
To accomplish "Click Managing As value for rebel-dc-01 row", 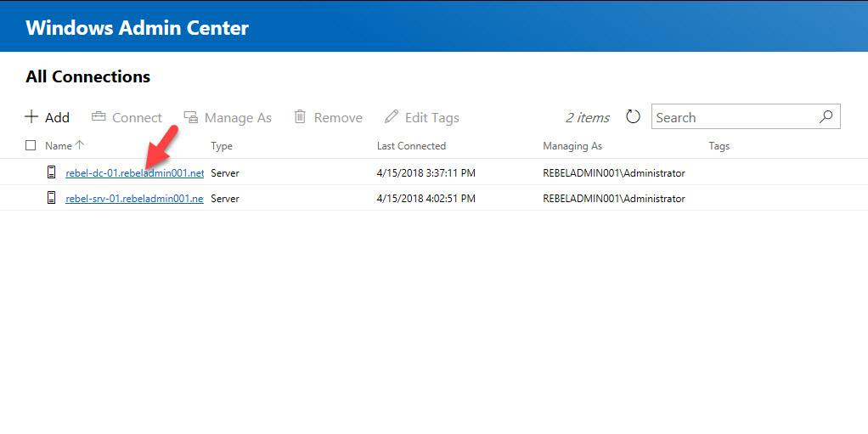I will point(614,173).
